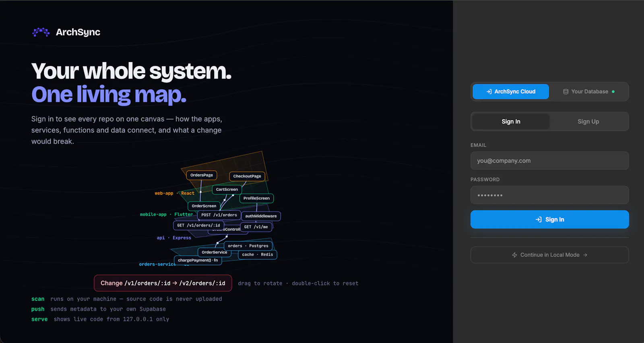Select the ProfileScreen node

coord(256,198)
